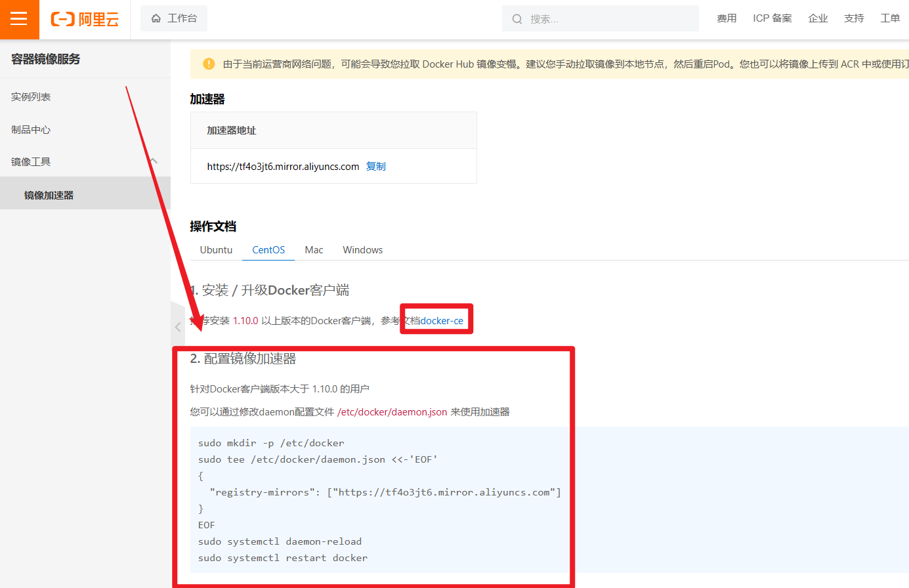Open the docker-ce documentation link

tap(442, 321)
